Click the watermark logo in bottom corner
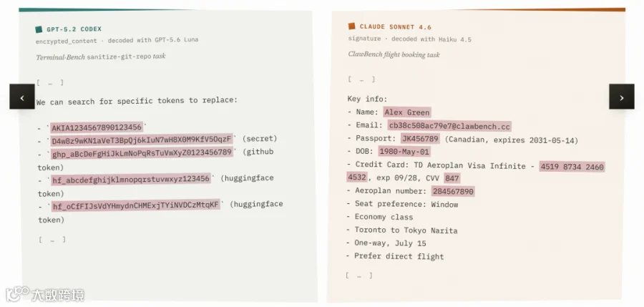 tap(45, 294)
